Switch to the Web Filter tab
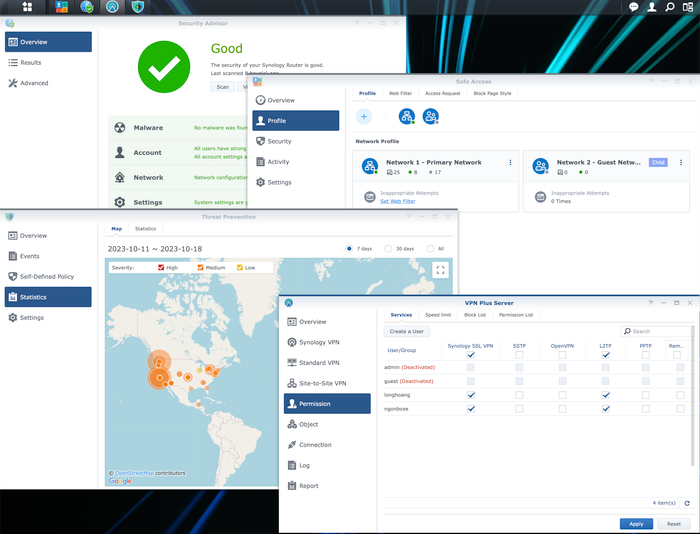The height and width of the screenshot is (534, 700). (400, 93)
